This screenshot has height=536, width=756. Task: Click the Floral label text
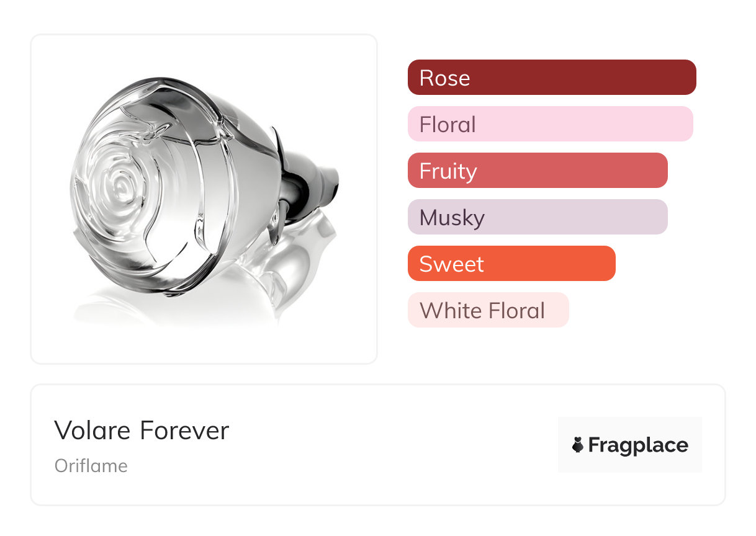(x=448, y=125)
